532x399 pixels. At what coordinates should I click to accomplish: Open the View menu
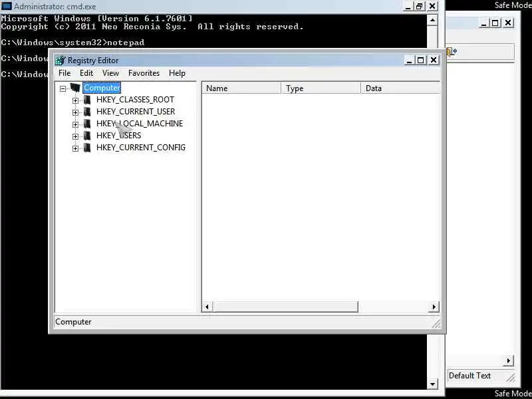110,73
